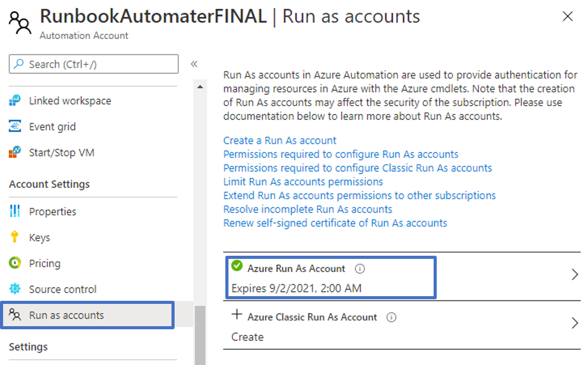The width and height of the screenshot is (588, 365).
Task: Click the sidebar scrollbar thumb
Action: pos(200,335)
